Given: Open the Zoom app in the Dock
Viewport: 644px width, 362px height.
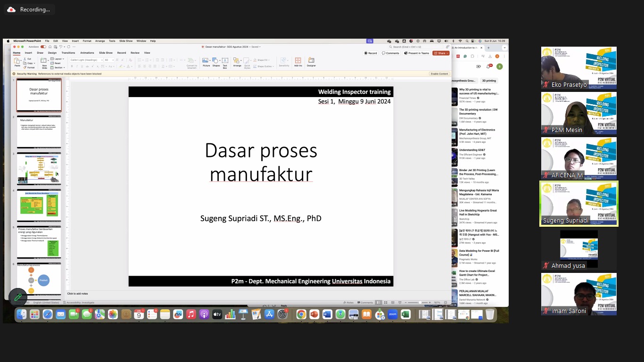Looking at the screenshot, I should click(x=393, y=314).
